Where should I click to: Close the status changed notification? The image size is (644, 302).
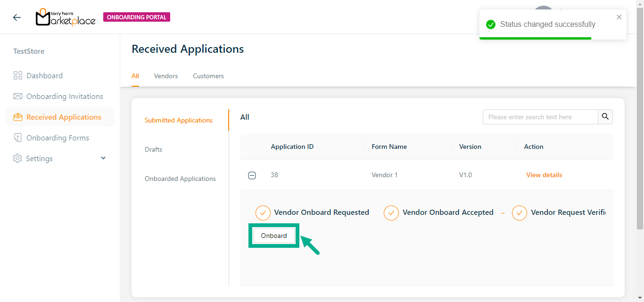coord(619,17)
